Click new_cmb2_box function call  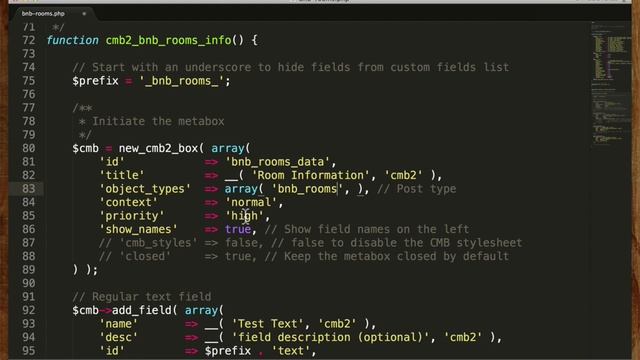coord(158,148)
